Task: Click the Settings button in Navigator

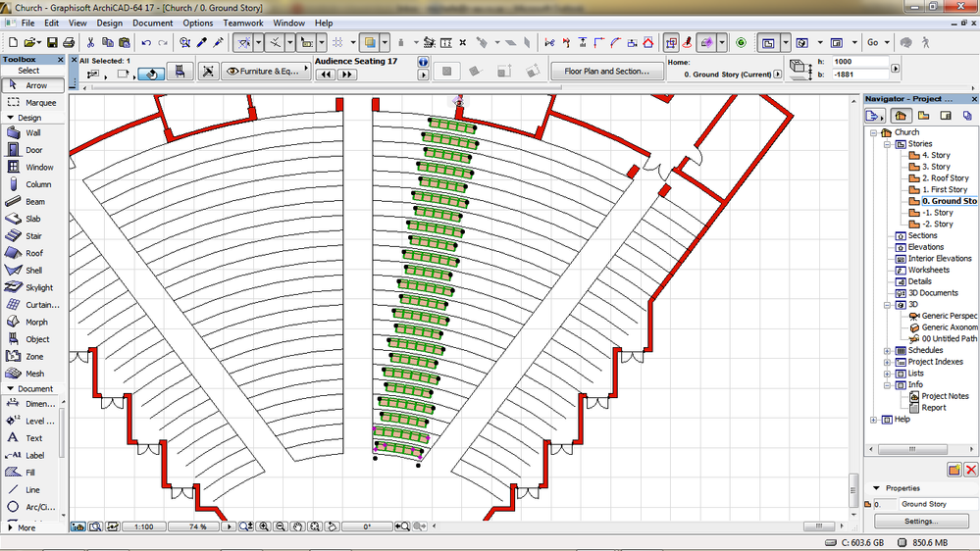Action: click(920, 522)
